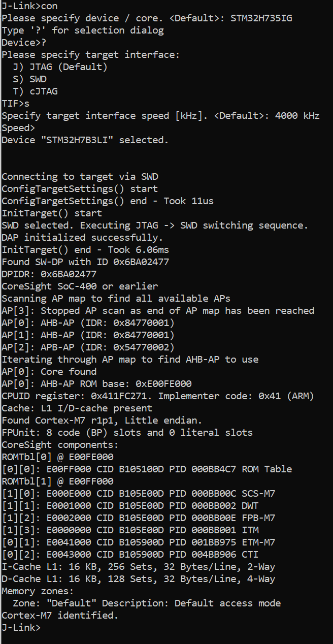
Task: Click the "S) SWD" interface option text
Action: 32,79
